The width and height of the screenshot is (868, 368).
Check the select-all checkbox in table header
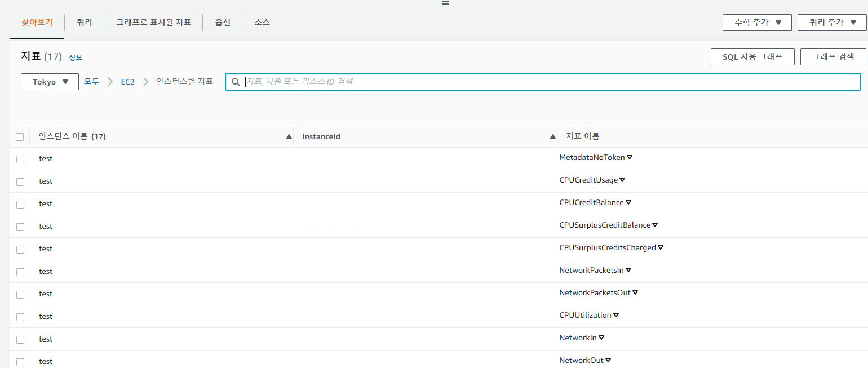20,136
